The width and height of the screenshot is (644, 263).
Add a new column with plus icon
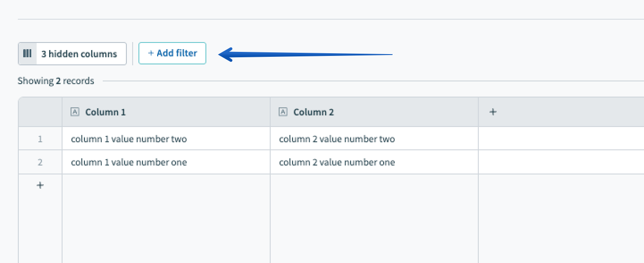point(493,112)
